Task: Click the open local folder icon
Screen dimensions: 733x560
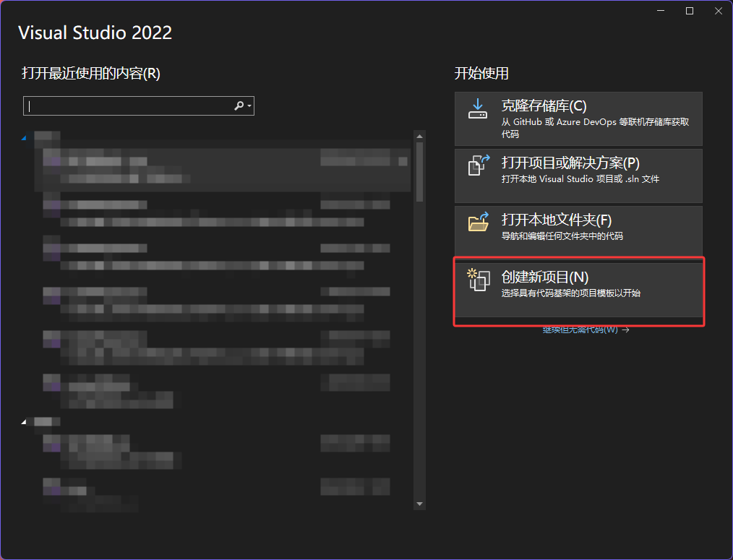Action: 479,222
